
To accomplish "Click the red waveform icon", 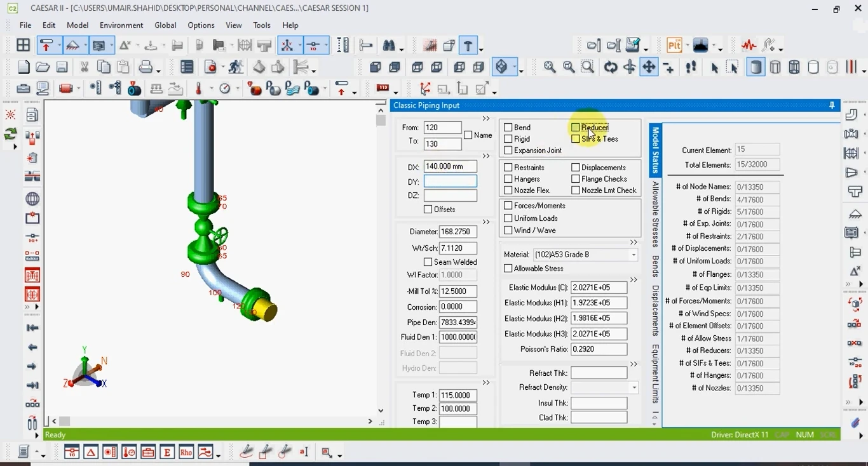I will (749, 46).
